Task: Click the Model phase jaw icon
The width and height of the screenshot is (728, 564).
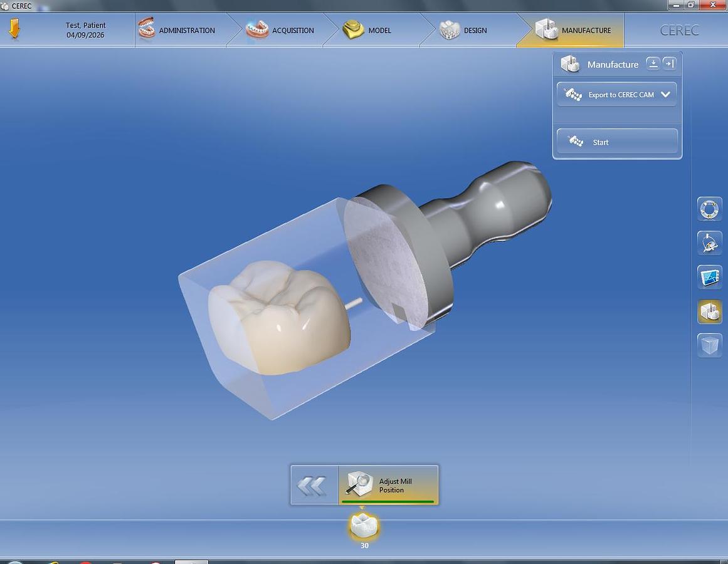Action: click(x=353, y=29)
